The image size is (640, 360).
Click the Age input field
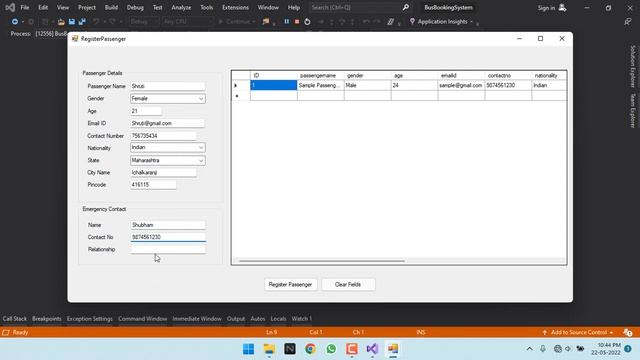pyautogui.click(x=146, y=111)
